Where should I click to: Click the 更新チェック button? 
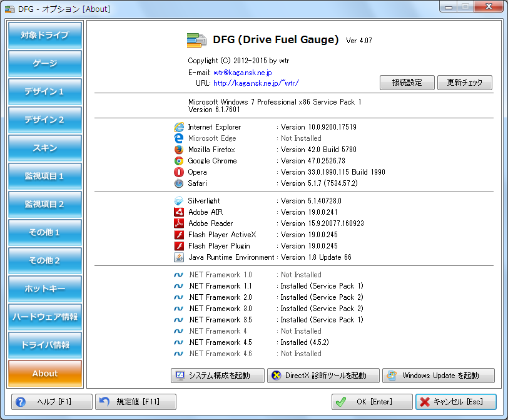click(464, 83)
